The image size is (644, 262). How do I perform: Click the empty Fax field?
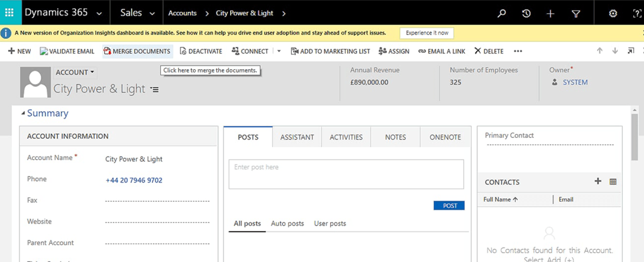(158, 201)
